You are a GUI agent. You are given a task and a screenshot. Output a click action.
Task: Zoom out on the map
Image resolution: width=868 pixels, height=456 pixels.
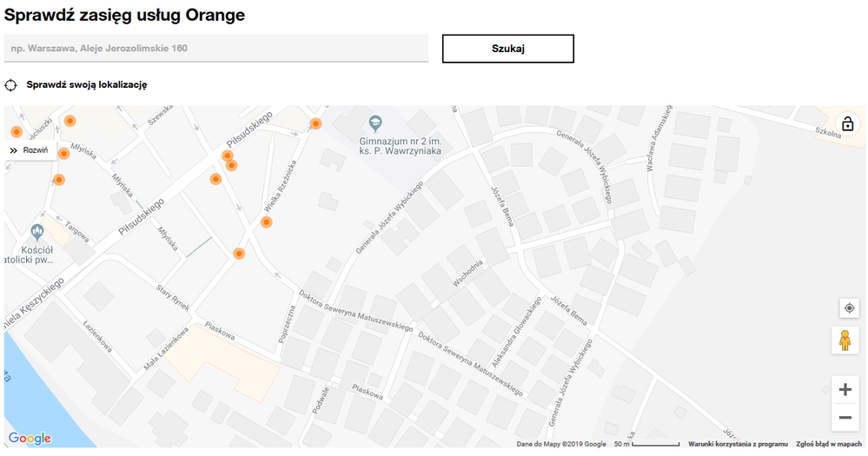[845, 418]
